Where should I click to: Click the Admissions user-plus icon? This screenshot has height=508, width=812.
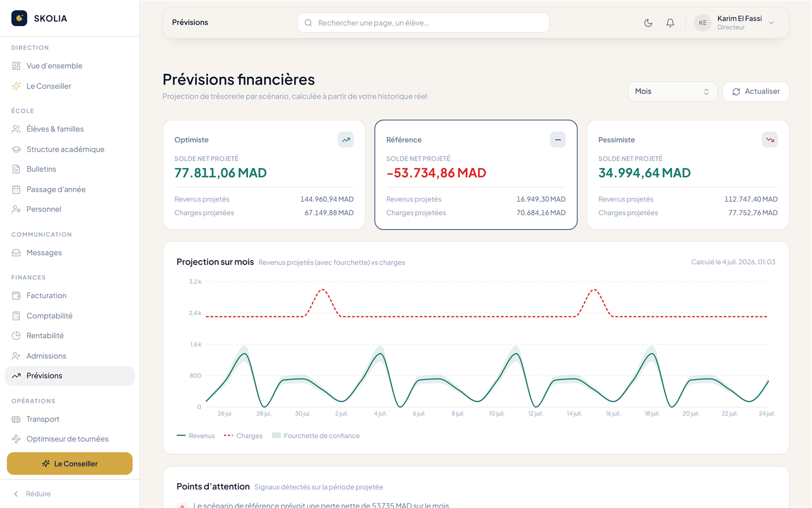click(16, 356)
